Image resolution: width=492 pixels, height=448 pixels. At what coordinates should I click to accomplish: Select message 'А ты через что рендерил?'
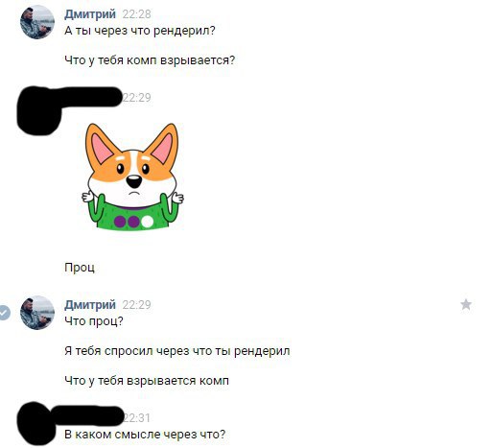click(140, 31)
